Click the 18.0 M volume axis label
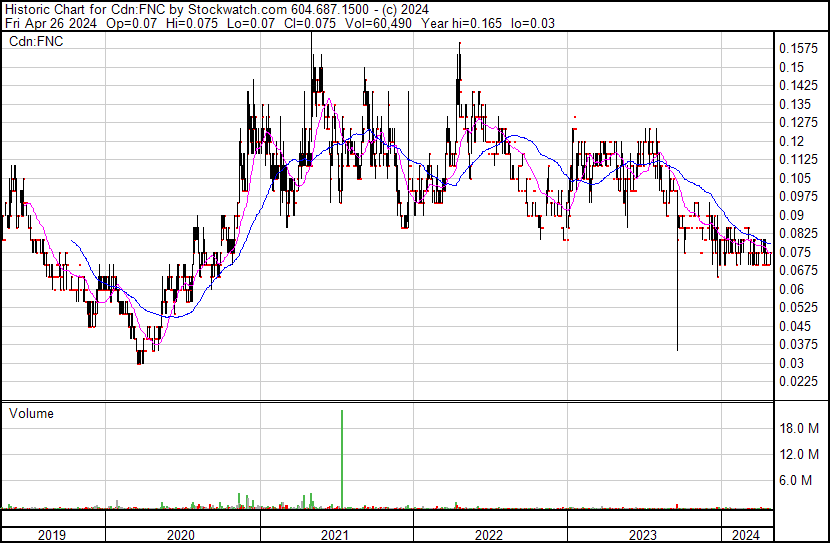The height and width of the screenshot is (543, 830). (800, 428)
